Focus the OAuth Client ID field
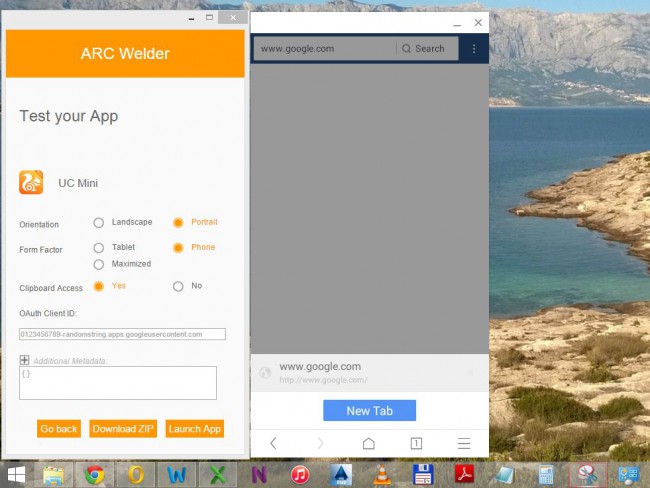The image size is (650, 488). pyautogui.click(x=122, y=334)
